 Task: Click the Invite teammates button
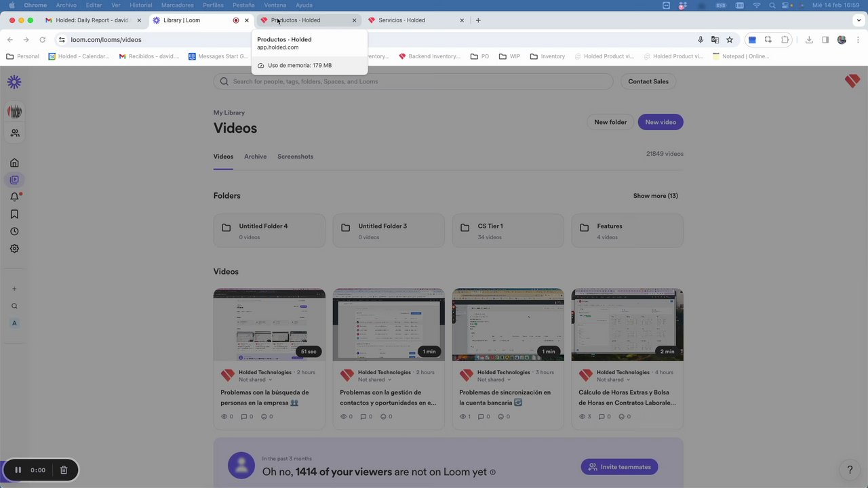pyautogui.click(x=619, y=467)
